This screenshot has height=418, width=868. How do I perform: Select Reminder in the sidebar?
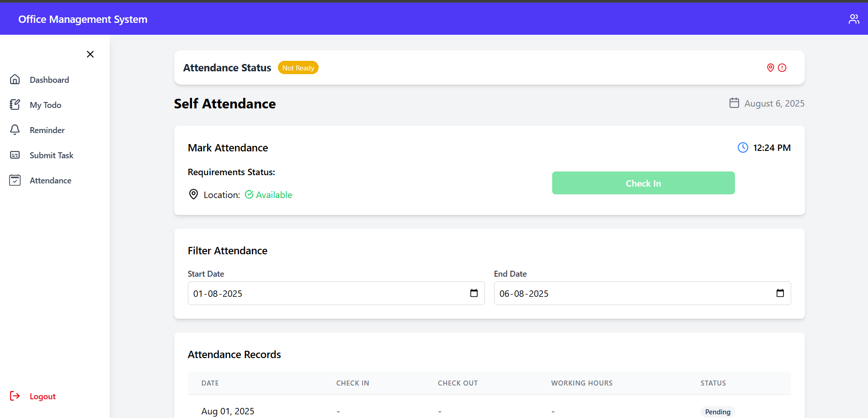coord(47,130)
